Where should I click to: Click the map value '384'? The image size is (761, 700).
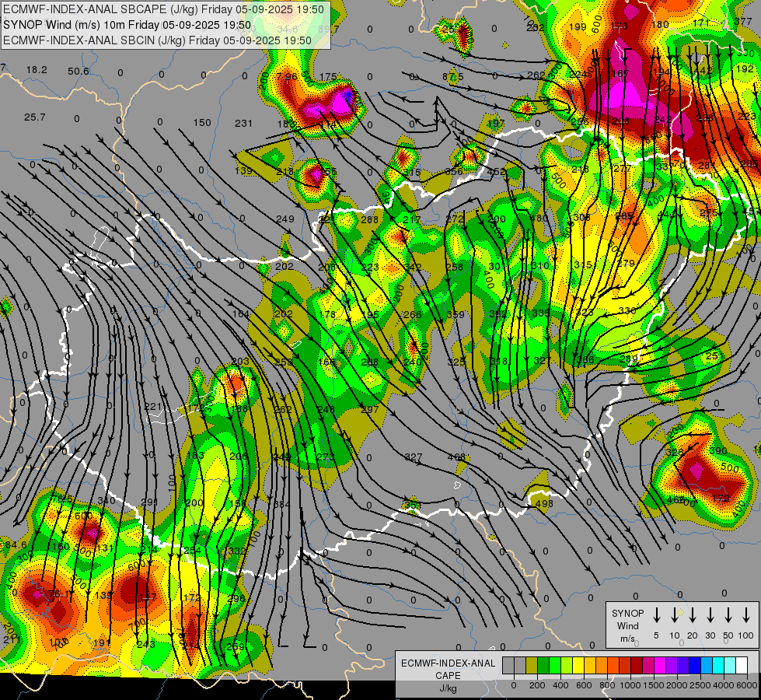point(282,504)
